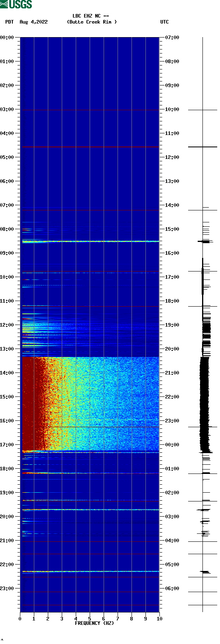Click the USGS logo
This screenshot has height=644, width=220.
(16, 4)
